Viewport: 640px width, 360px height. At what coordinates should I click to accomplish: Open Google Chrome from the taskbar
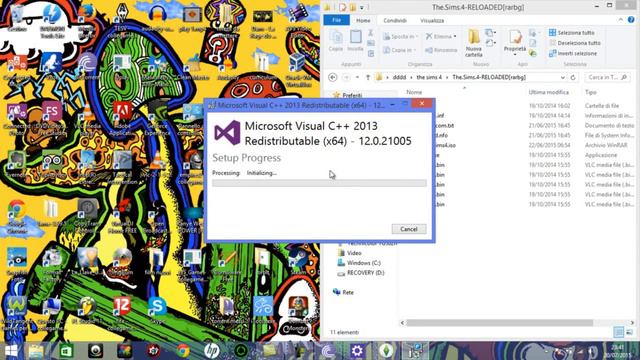pos(183,351)
